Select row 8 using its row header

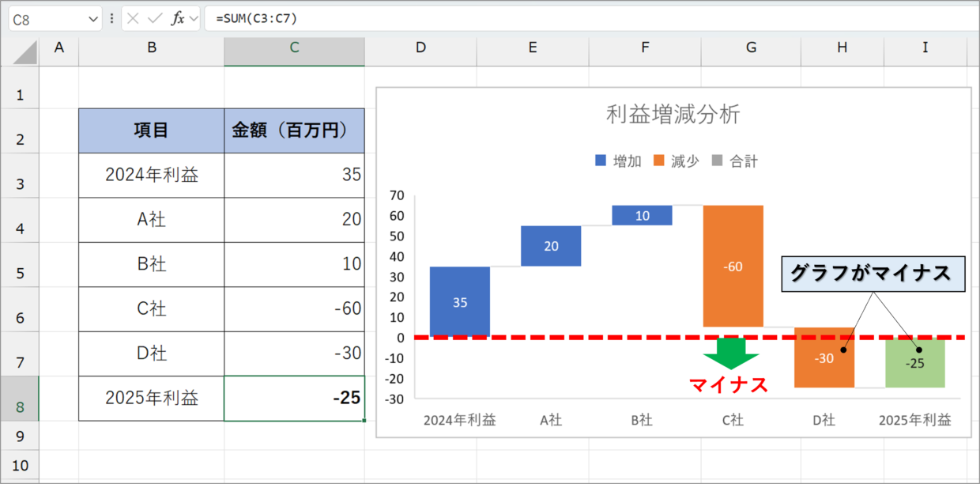20,399
